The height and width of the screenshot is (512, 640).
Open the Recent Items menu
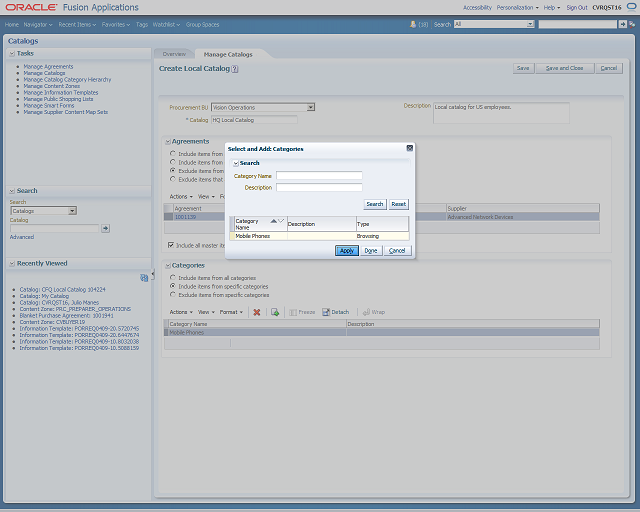coord(77,24)
